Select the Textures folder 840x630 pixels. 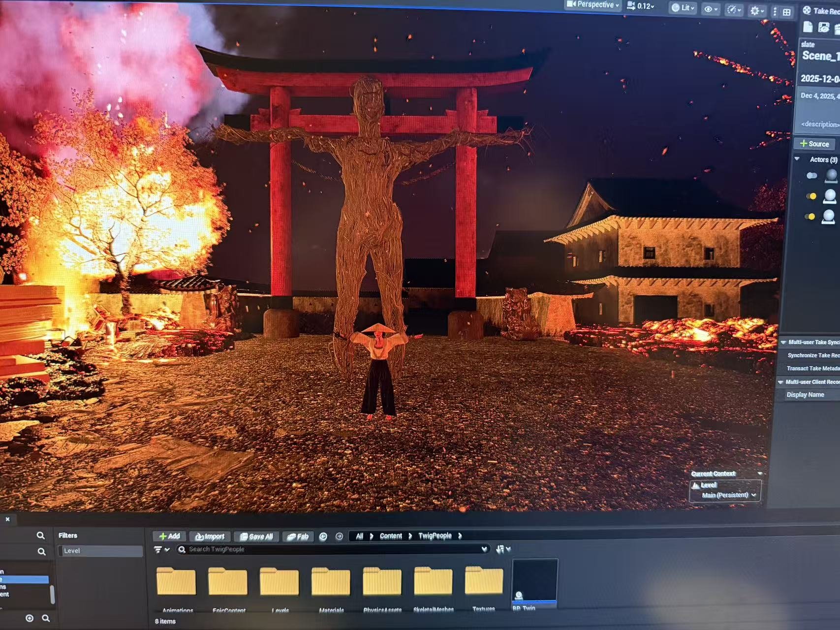484,588
